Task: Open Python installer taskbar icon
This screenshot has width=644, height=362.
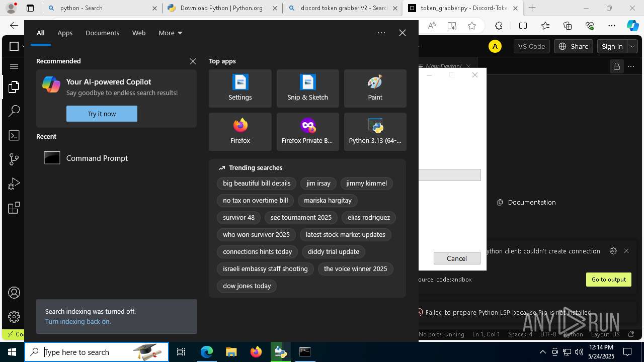Action: click(x=280, y=352)
